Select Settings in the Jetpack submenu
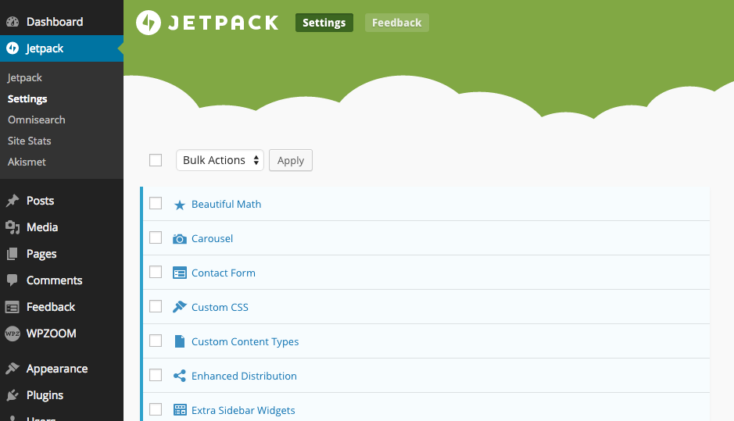The image size is (734, 421). (27, 99)
